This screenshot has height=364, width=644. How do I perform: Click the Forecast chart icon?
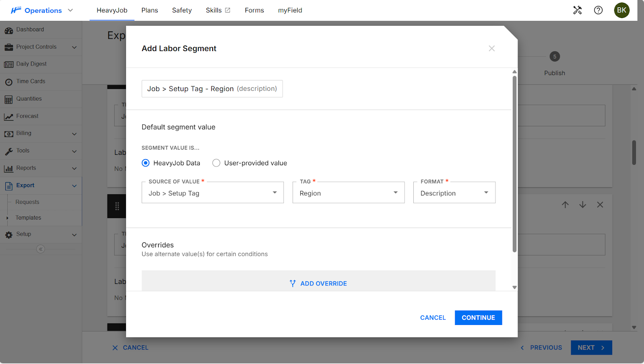tap(8, 117)
